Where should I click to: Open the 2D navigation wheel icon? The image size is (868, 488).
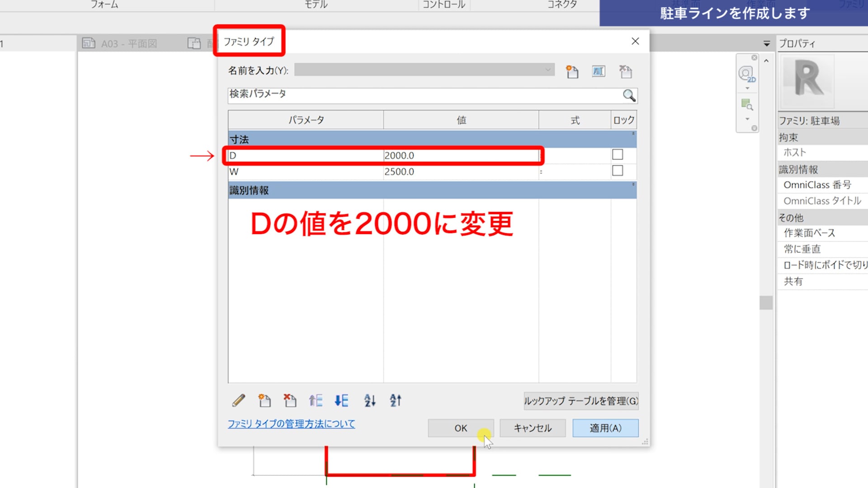(746, 74)
